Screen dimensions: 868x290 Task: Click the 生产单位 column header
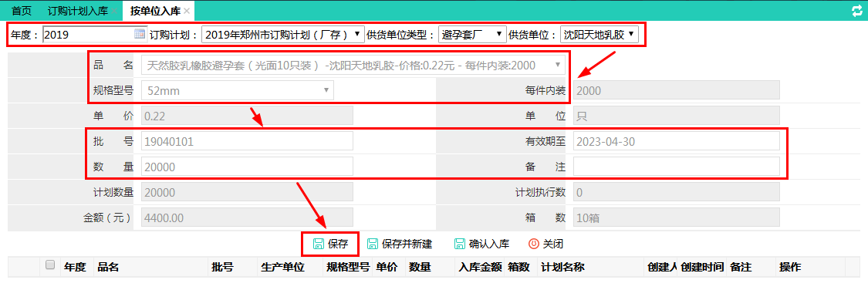pyautogui.click(x=283, y=268)
